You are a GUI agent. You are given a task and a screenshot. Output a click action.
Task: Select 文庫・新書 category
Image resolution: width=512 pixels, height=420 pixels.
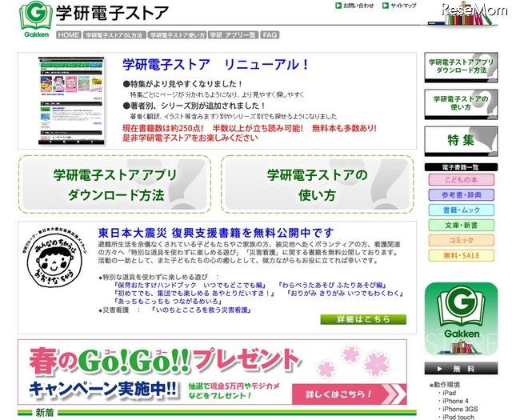click(461, 226)
